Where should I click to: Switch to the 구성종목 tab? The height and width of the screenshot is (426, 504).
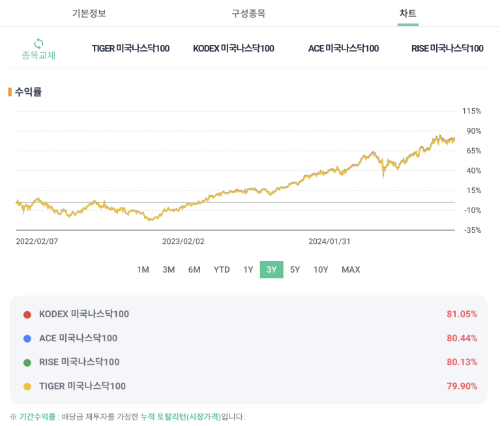coord(248,13)
